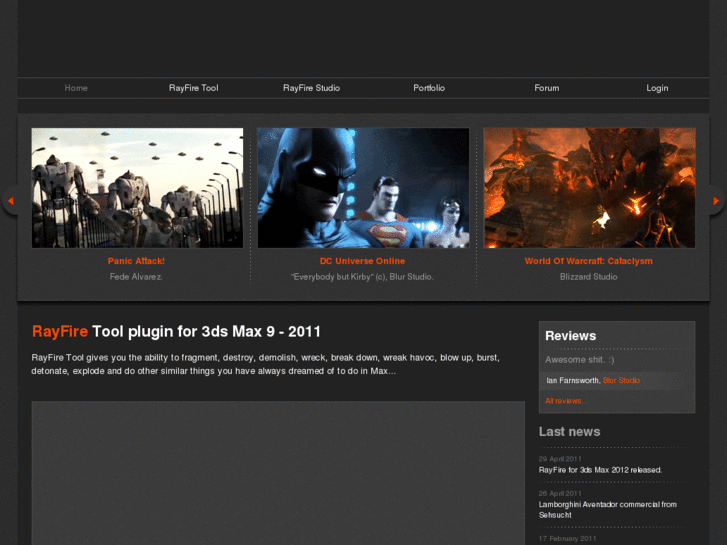Open the World Of Warcraft Cataclysm thumbnail
This screenshot has height=545, width=727.
[589, 188]
